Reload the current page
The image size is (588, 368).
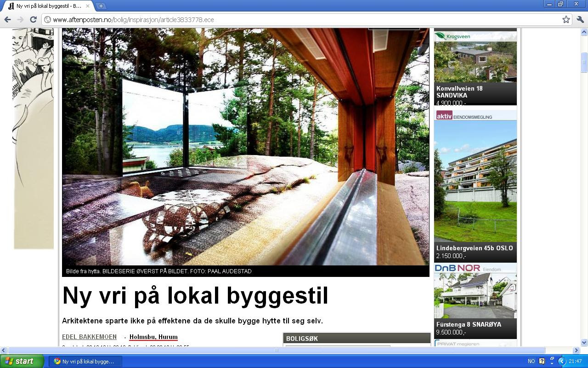pos(33,19)
